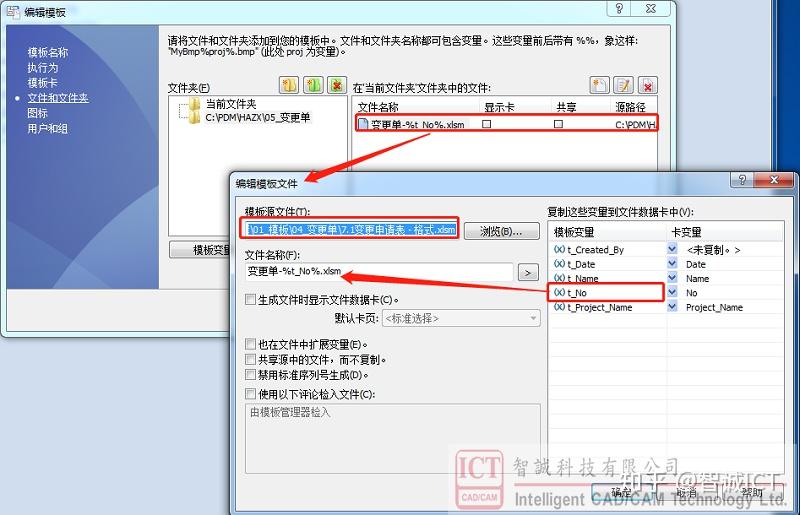The height and width of the screenshot is (515, 800).
Task: Click the new file icon above file list
Action: click(x=599, y=85)
